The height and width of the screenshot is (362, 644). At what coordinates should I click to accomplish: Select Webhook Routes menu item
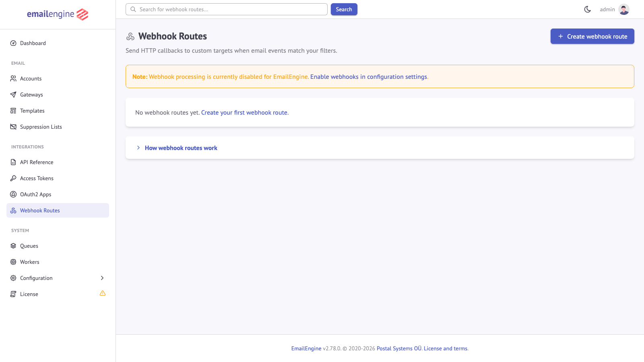point(58,210)
